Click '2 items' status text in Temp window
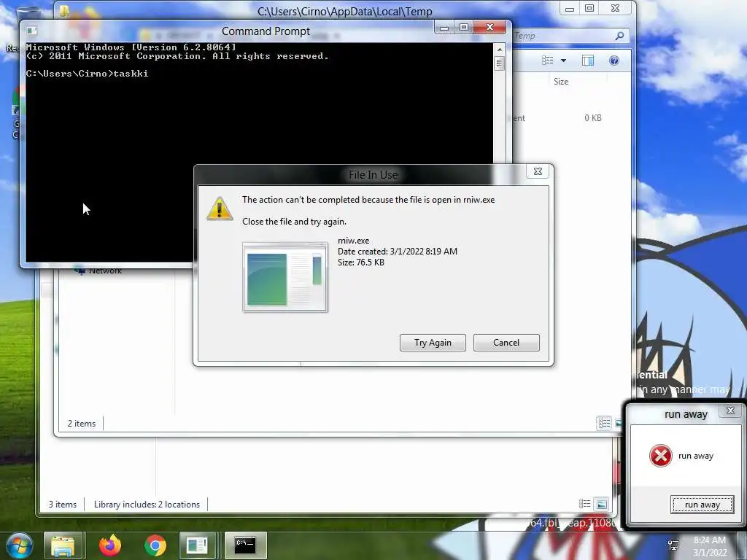Image resolution: width=747 pixels, height=560 pixels. pyautogui.click(x=82, y=424)
